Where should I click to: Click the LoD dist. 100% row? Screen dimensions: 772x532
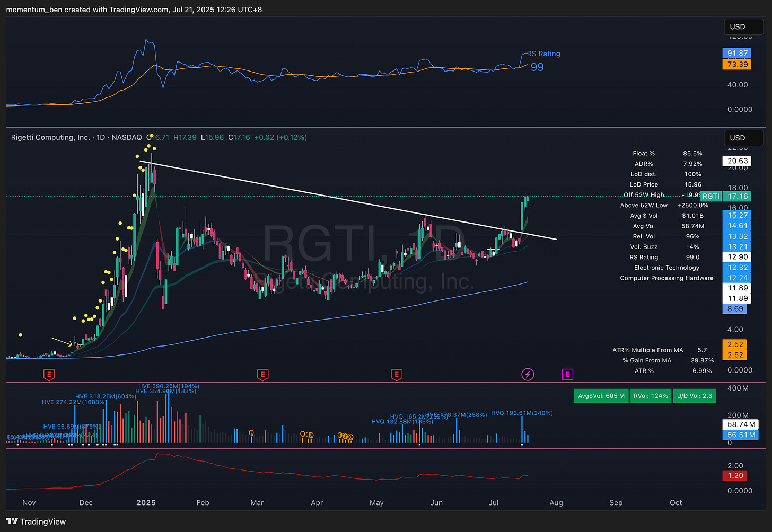(666, 174)
